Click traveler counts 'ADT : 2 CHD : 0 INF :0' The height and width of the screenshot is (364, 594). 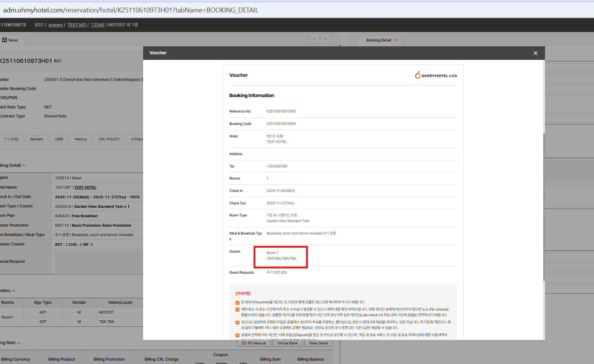point(74,245)
